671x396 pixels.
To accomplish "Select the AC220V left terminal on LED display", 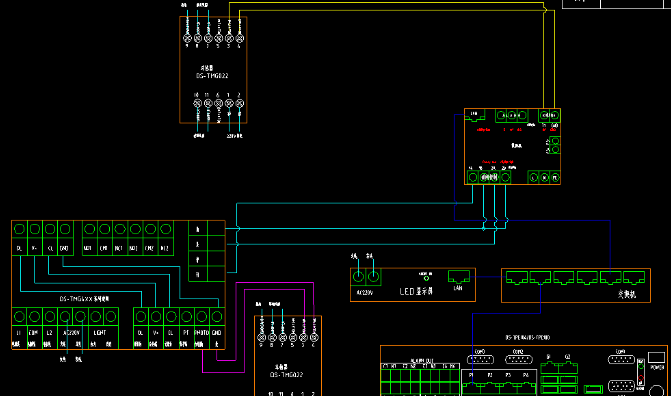I will 358,277.
